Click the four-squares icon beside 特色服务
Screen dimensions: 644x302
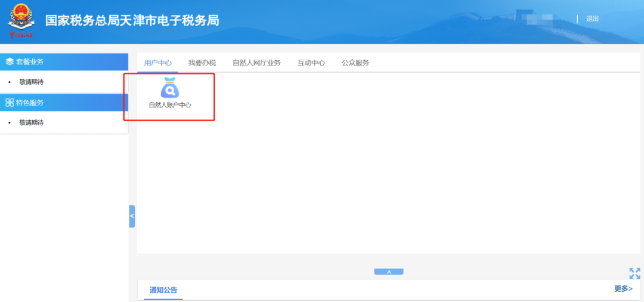(x=10, y=103)
